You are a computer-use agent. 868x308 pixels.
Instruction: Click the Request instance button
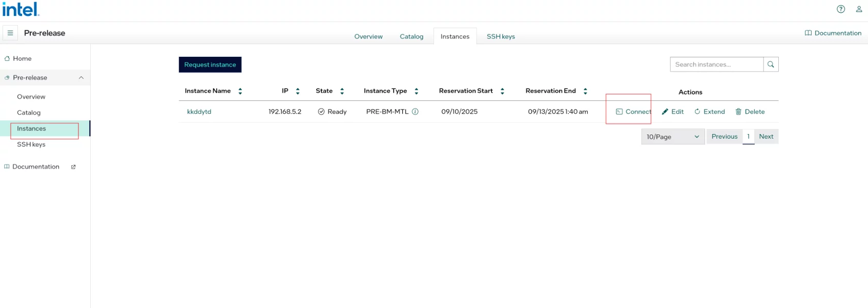click(210, 64)
